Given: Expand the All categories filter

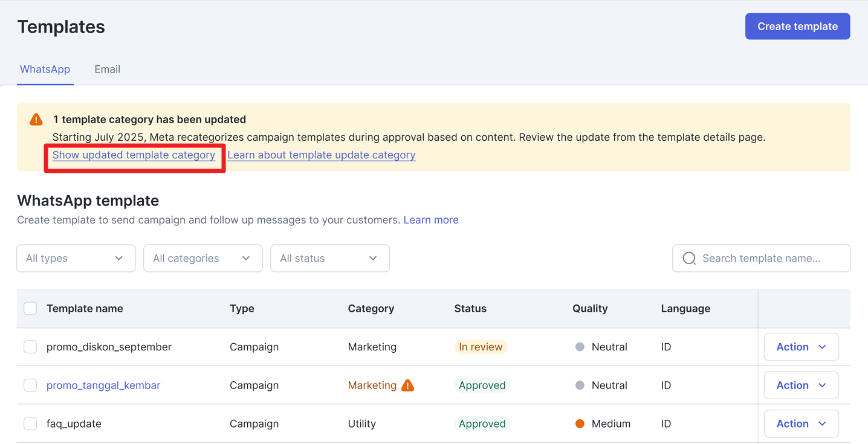Looking at the screenshot, I should [202, 259].
